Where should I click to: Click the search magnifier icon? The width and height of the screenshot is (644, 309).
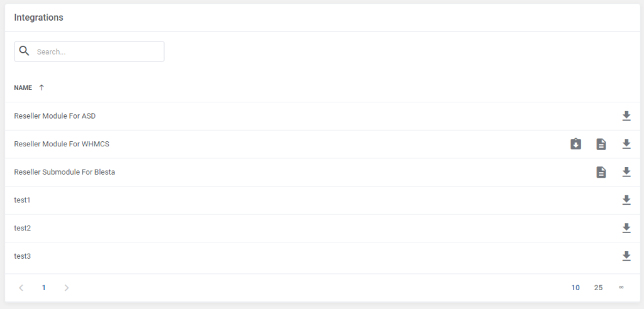[x=25, y=51]
